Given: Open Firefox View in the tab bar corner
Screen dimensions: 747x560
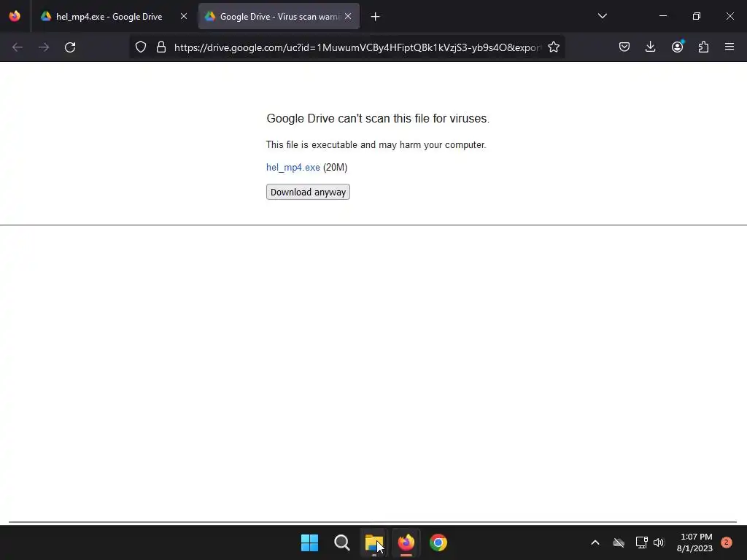Looking at the screenshot, I should pos(15,16).
